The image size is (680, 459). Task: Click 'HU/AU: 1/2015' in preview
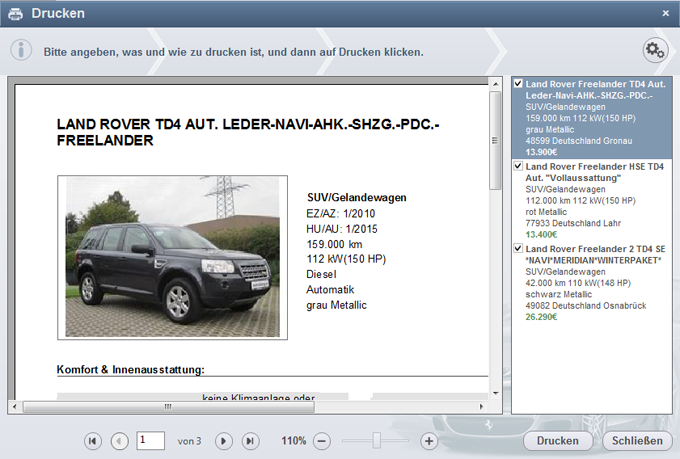342,229
